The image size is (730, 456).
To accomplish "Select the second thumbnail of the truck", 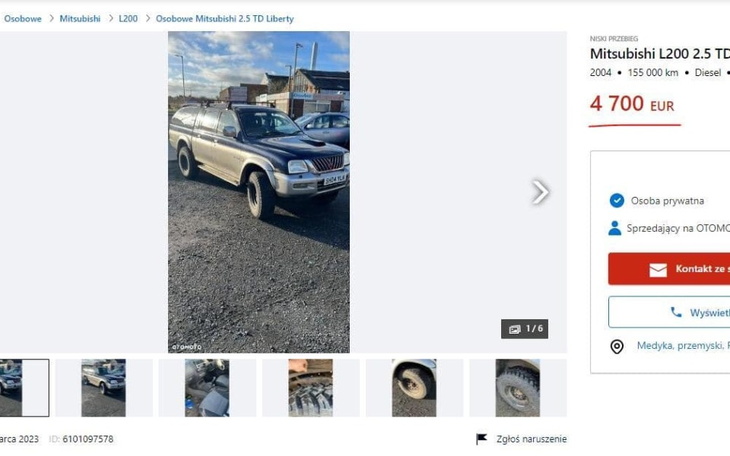I will (103, 388).
